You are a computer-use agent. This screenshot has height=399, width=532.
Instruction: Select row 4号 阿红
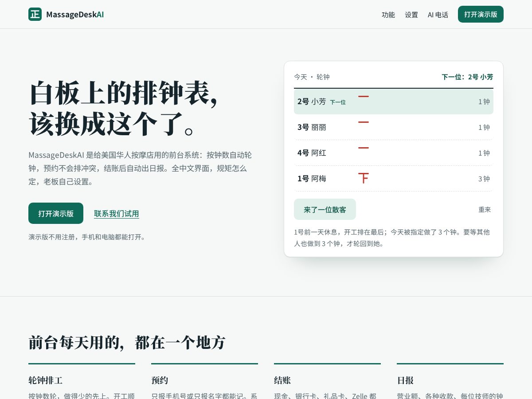394,153
